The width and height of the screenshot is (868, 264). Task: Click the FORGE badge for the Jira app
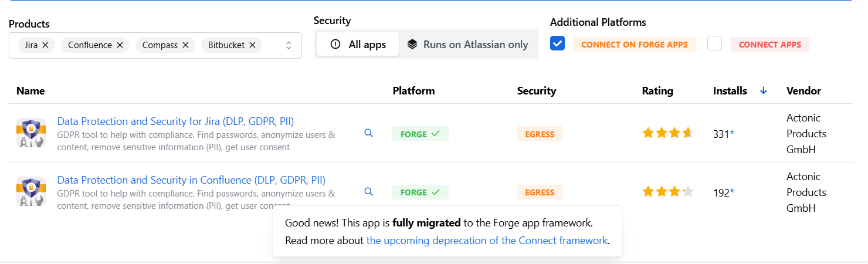(420, 134)
